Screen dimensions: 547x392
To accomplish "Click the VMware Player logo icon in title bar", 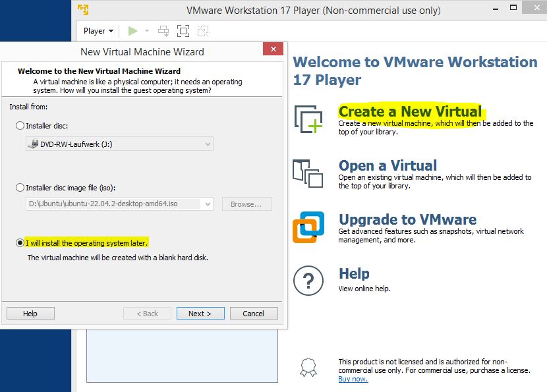I will (x=83, y=10).
